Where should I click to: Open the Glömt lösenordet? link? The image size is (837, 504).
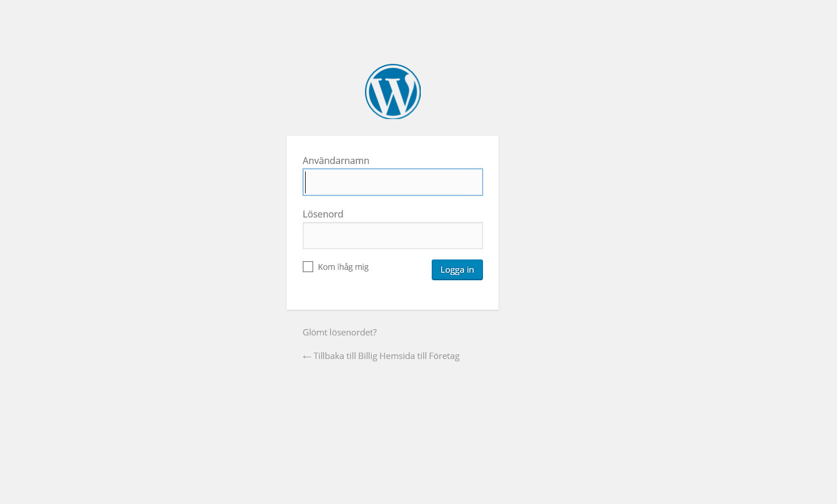coord(340,332)
